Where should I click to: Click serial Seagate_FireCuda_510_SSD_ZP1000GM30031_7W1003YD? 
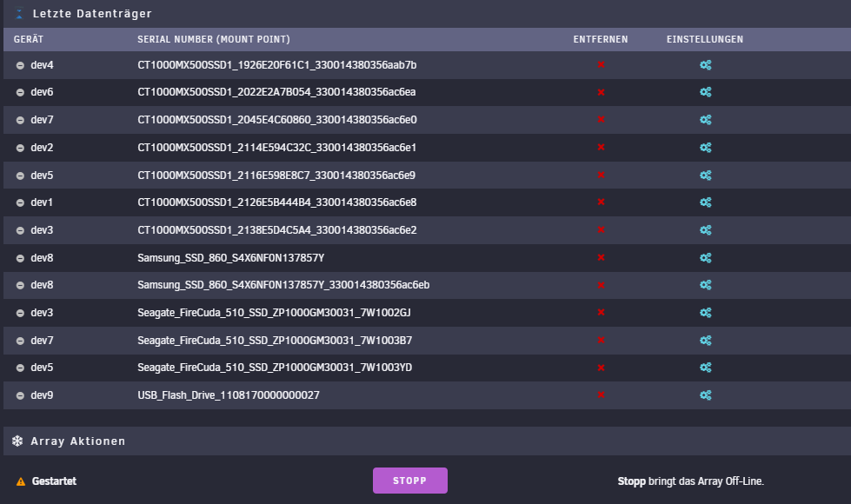(x=275, y=368)
